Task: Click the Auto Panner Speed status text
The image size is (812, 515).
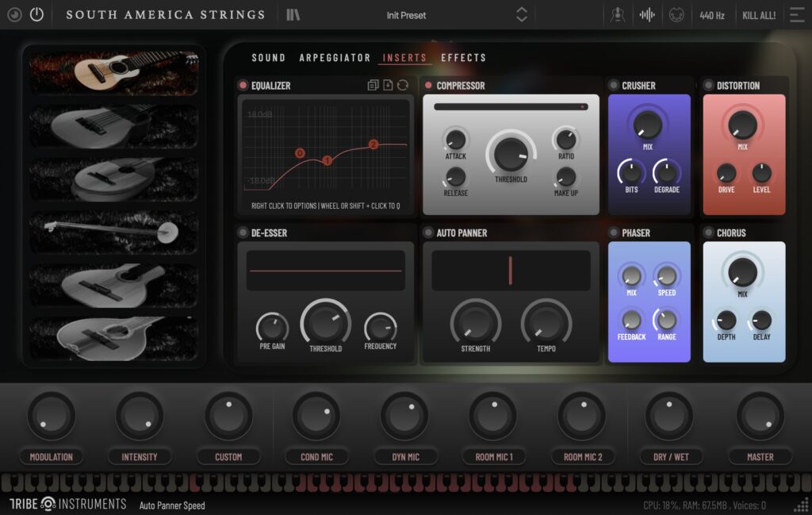Action: pyautogui.click(x=172, y=505)
